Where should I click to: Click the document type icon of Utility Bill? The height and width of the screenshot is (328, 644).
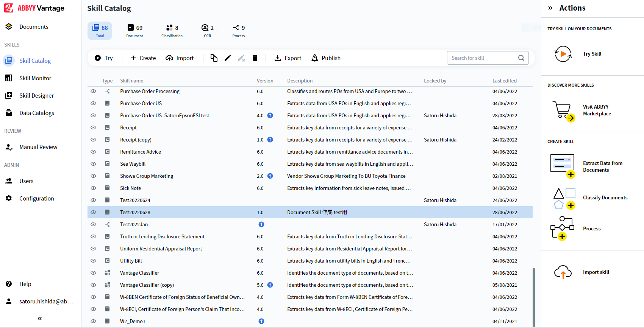click(107, 261)
